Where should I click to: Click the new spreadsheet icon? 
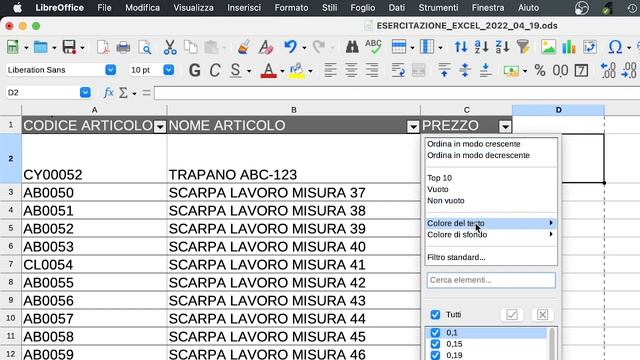[13, 47]
